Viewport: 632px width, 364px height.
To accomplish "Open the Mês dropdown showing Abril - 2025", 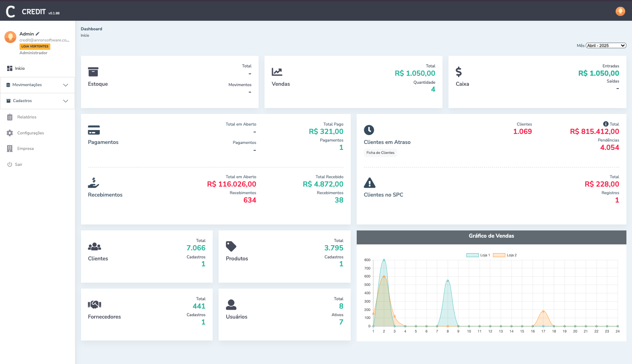I will click(606, 45).
